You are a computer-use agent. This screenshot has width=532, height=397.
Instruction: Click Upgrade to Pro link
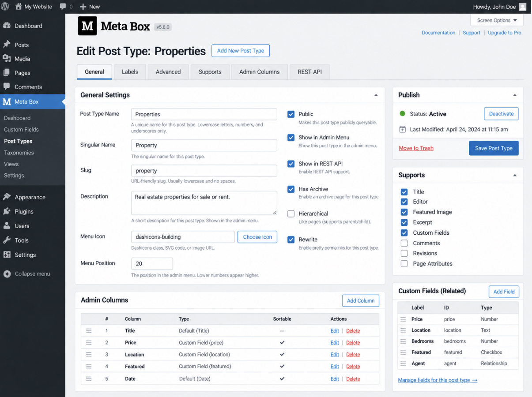505,33
